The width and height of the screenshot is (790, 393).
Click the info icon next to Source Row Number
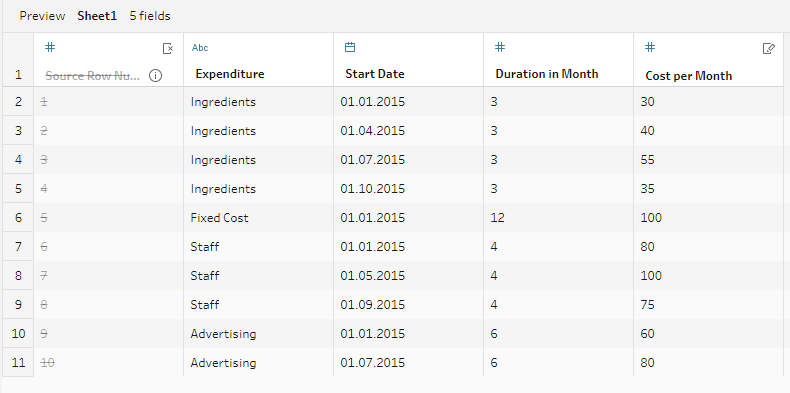click(x=156, y=76)
